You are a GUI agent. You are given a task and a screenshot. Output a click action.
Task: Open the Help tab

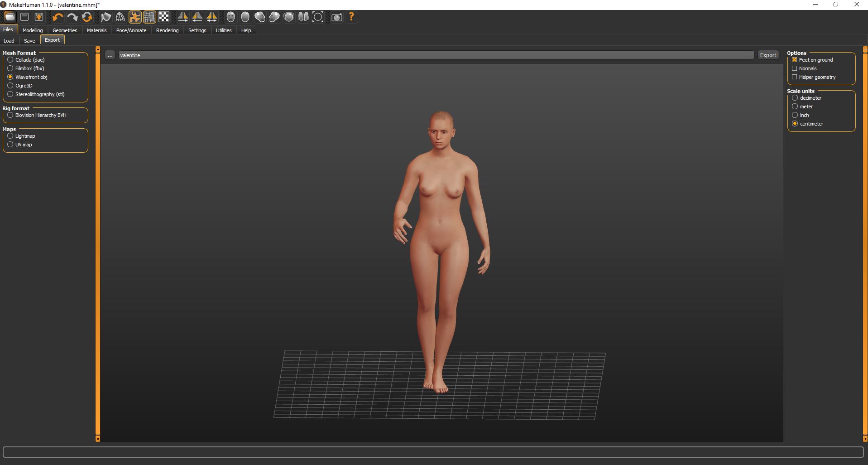[246, 30]
